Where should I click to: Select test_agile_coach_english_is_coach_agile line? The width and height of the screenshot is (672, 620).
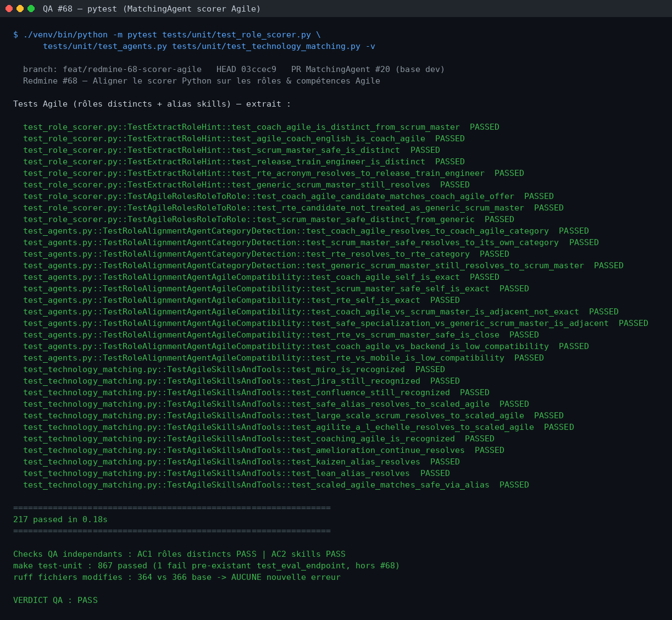coord(244,139)
